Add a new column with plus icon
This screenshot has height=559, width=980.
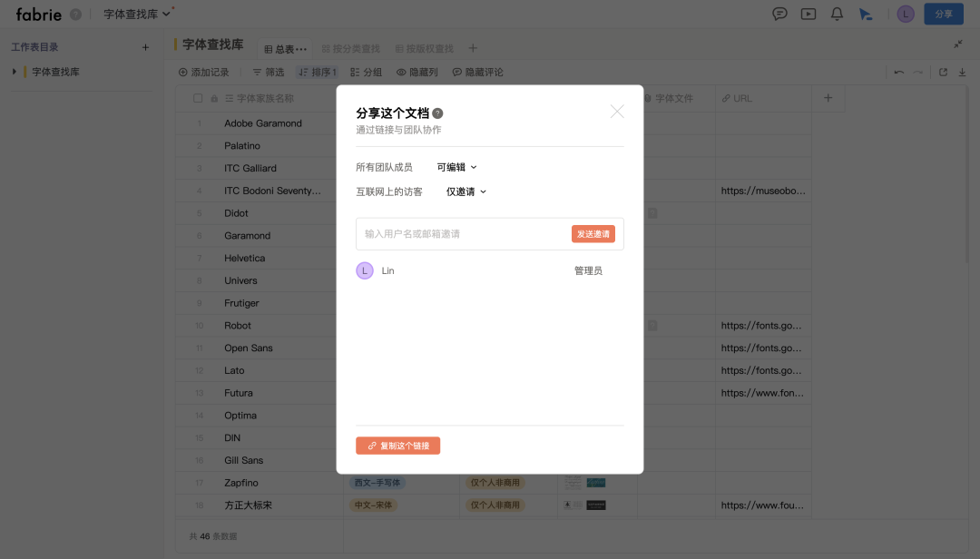coord(828,98)
